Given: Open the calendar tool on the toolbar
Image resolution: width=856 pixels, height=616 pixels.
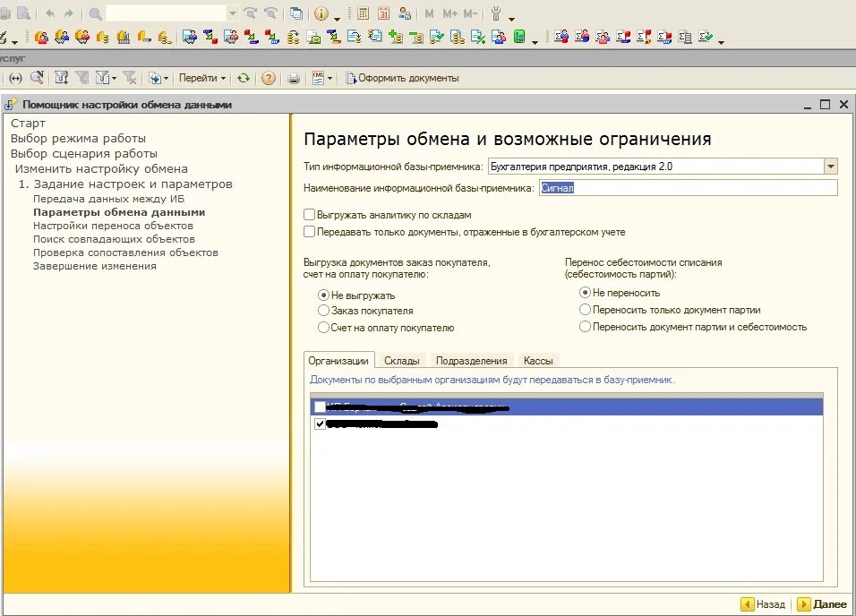Looking at the screenshot, I should 383,13.
